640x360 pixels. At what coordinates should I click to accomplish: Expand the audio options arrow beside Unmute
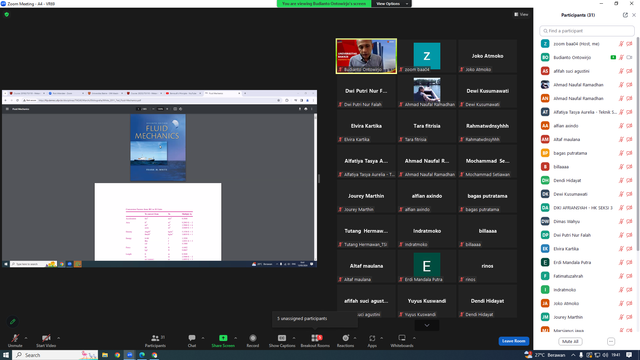[x=26, y=338]
